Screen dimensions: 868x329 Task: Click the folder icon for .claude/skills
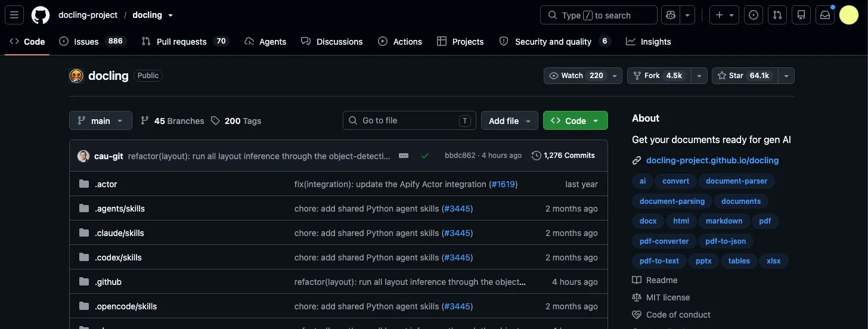click(x=84, y=233)
